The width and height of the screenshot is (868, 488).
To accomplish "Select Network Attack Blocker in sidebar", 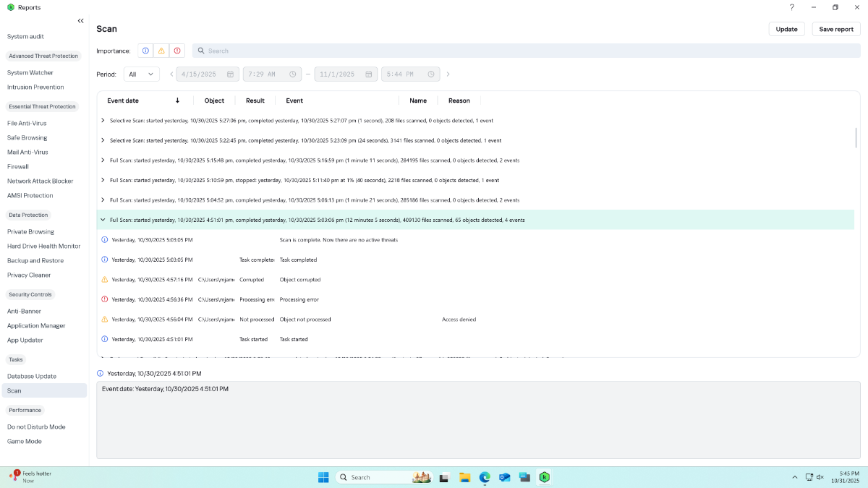I will [x=41, y=181].
